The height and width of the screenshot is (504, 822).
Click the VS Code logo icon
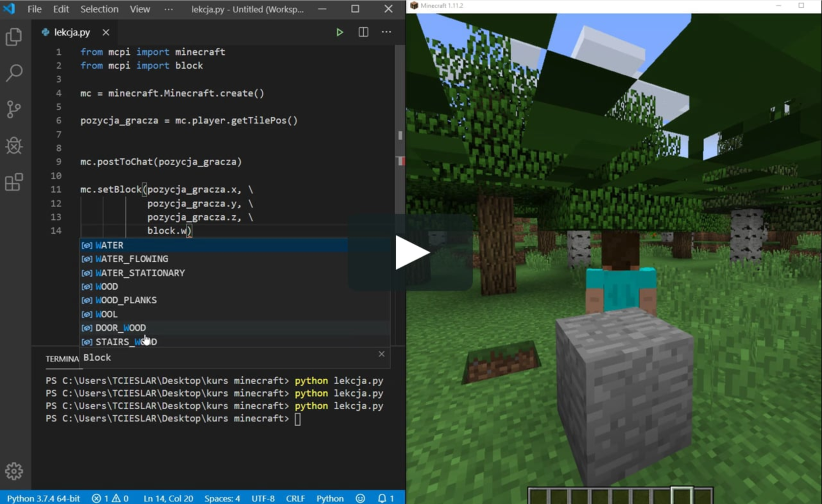click(x=9, y=9)
